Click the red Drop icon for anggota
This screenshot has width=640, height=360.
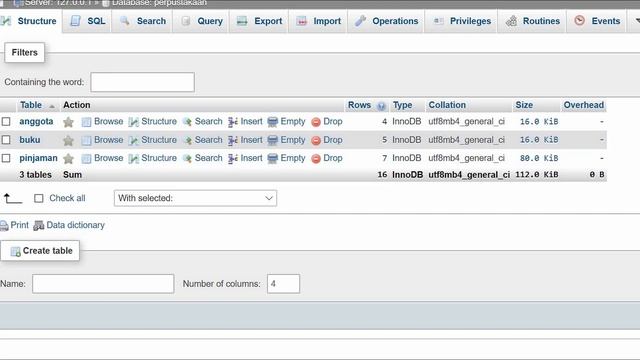(316, 122)
